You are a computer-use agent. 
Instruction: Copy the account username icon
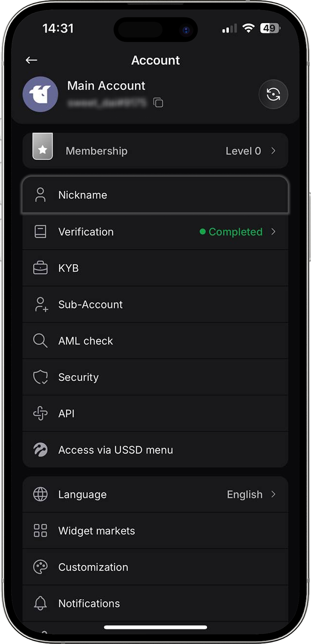(159, 103)
